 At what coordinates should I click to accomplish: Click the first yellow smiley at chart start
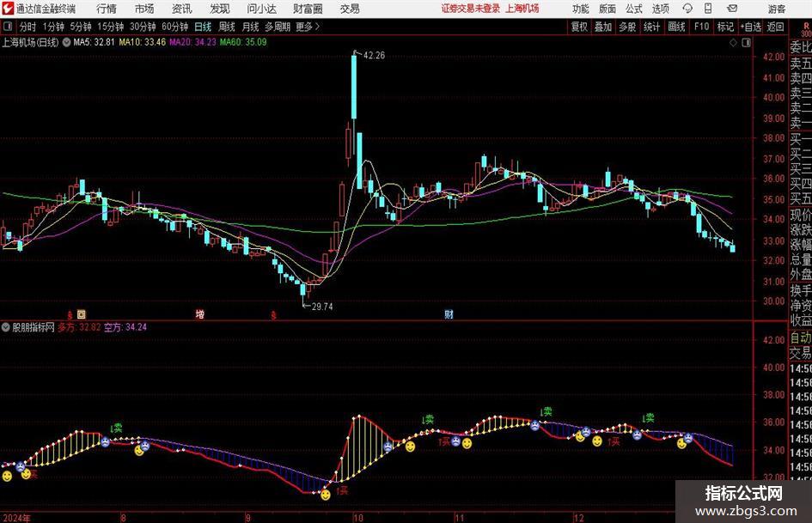[7, 476]
